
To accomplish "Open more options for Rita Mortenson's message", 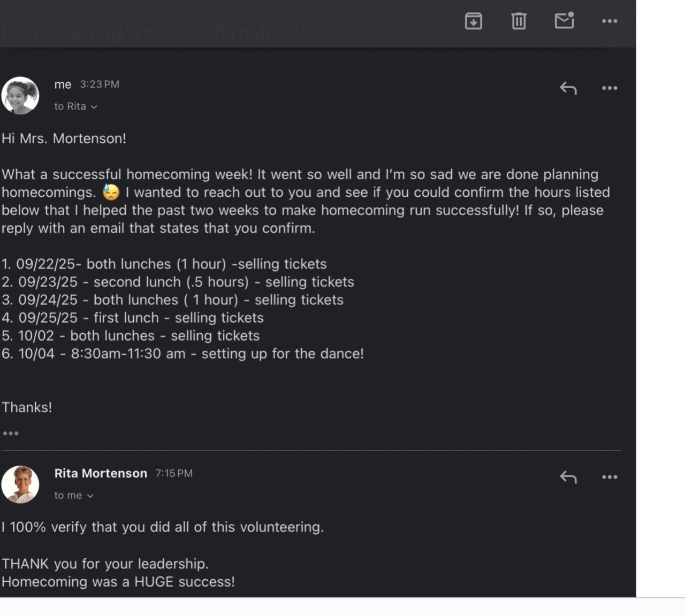I will (x=610, y=477).
